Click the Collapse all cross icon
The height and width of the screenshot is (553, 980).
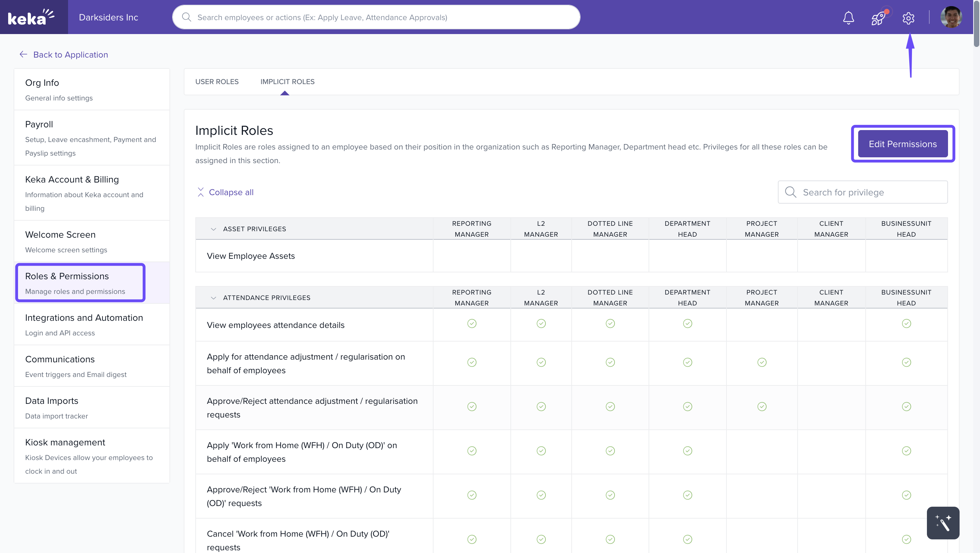[200, 192]
